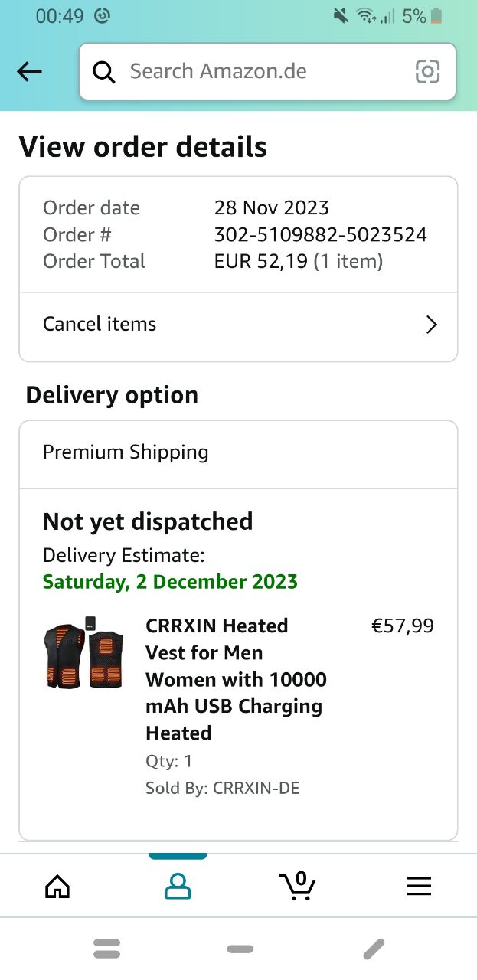Open the account profile icon

[x=178, y=887]
